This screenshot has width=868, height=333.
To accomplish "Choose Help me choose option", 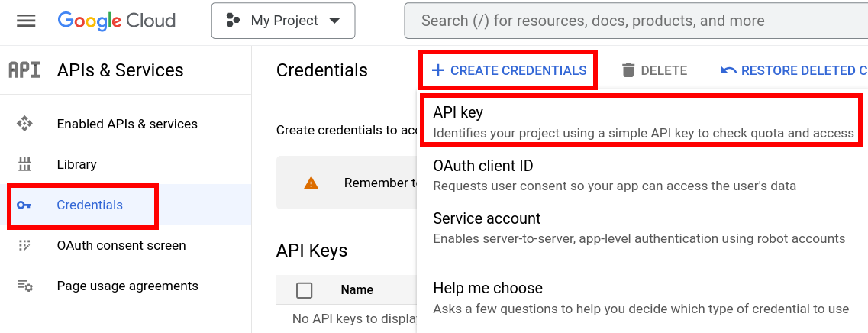I will (x=641, y=298).
